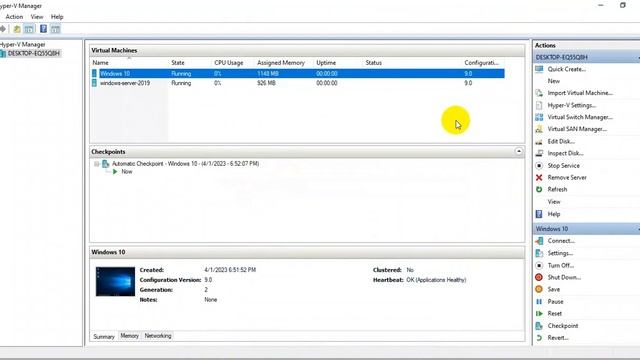Click the Import Virtual Machine icon
Screen dimensions: 640x360
click(539, 93)
